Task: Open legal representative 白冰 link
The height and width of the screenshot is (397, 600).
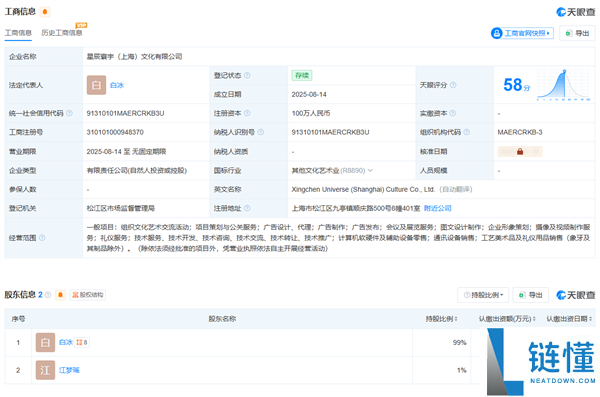Action: [x=117, y=85]
